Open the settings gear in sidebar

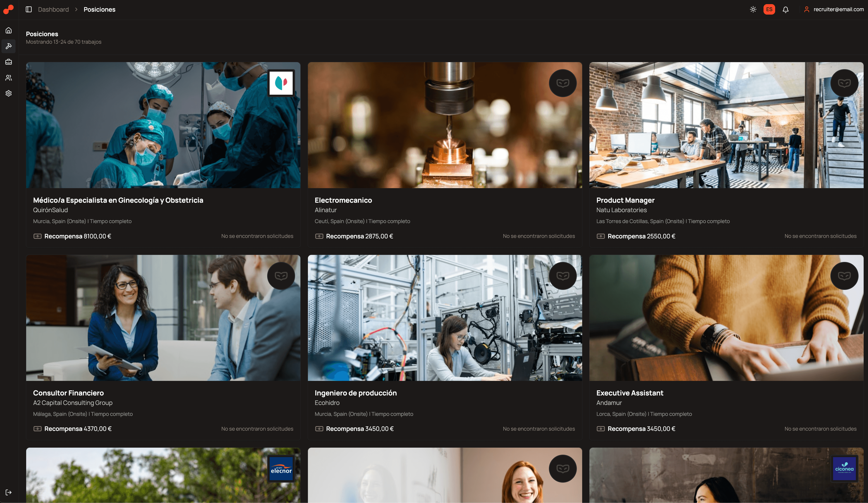(9, 93)
